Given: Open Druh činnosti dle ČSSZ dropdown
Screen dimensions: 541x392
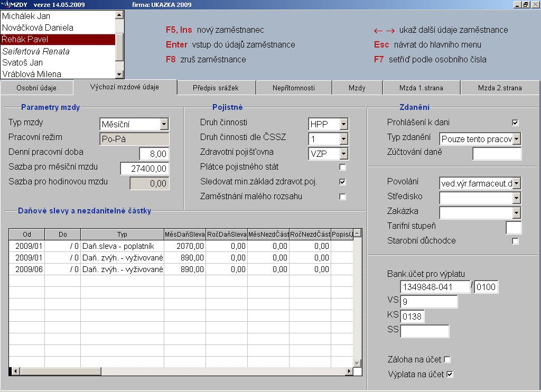Looking at the screenshot, I should tap(343, 139).
